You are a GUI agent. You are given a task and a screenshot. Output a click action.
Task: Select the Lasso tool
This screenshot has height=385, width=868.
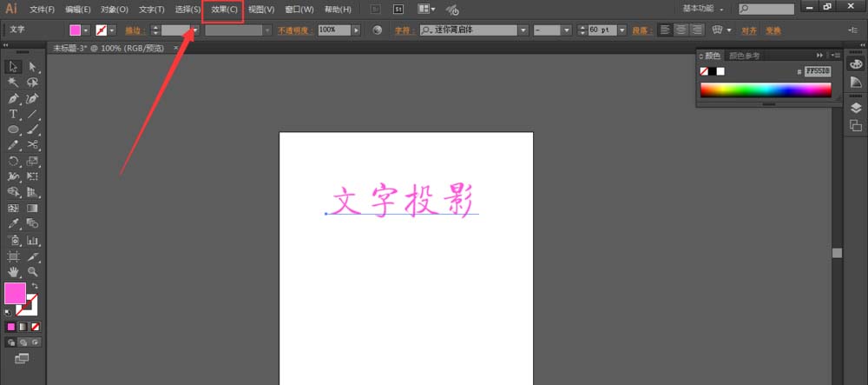(x=33, y=83)
